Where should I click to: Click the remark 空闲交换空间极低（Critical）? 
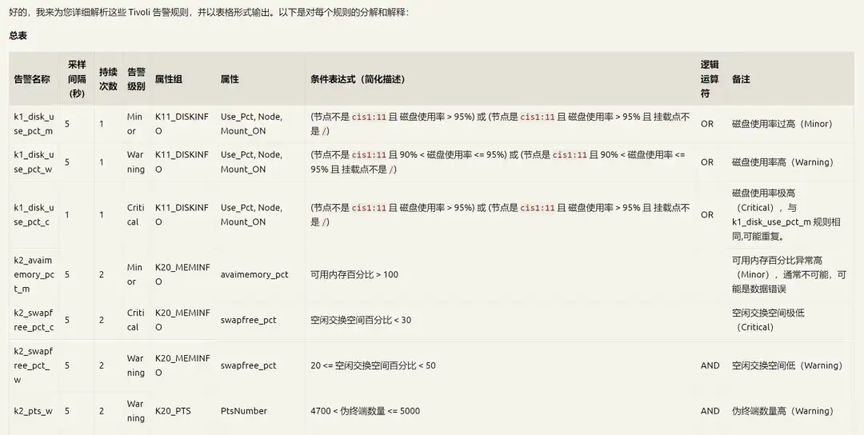click(768, 320)
